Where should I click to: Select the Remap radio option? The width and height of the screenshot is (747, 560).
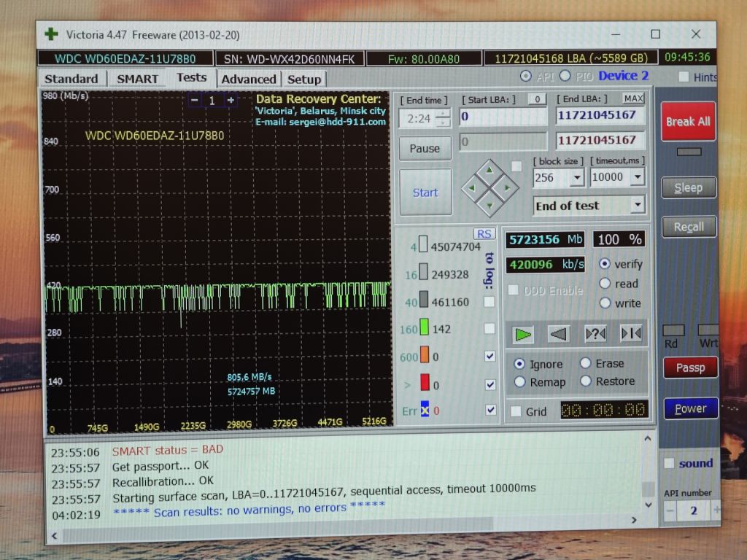tap(519, 382)
